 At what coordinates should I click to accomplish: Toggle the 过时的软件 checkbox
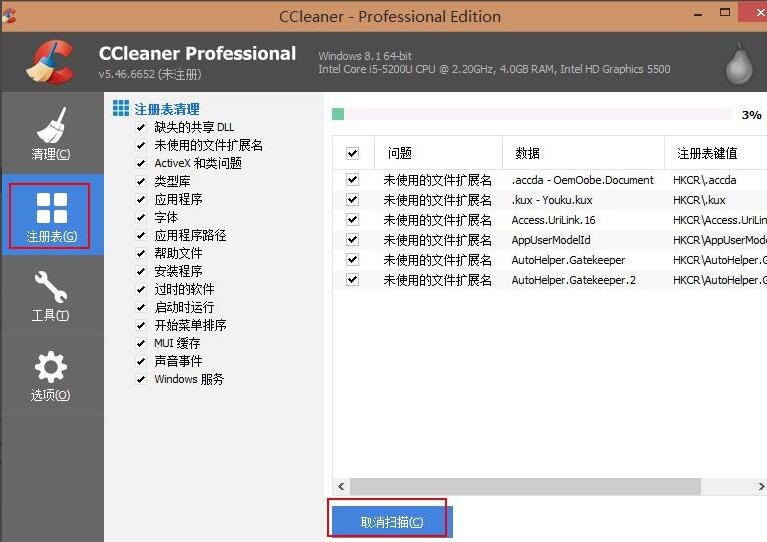[141, 290]
